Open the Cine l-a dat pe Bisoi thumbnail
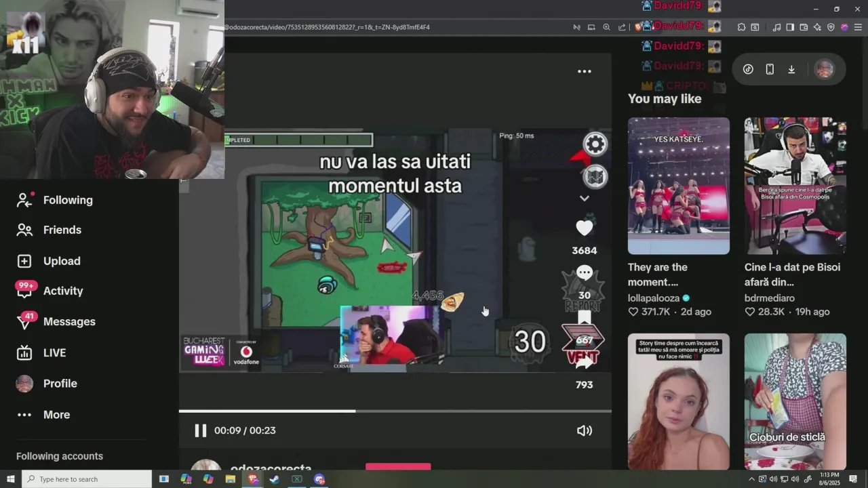Image resolution: width=868 pixels, height=488 pixels. point(795,186)
